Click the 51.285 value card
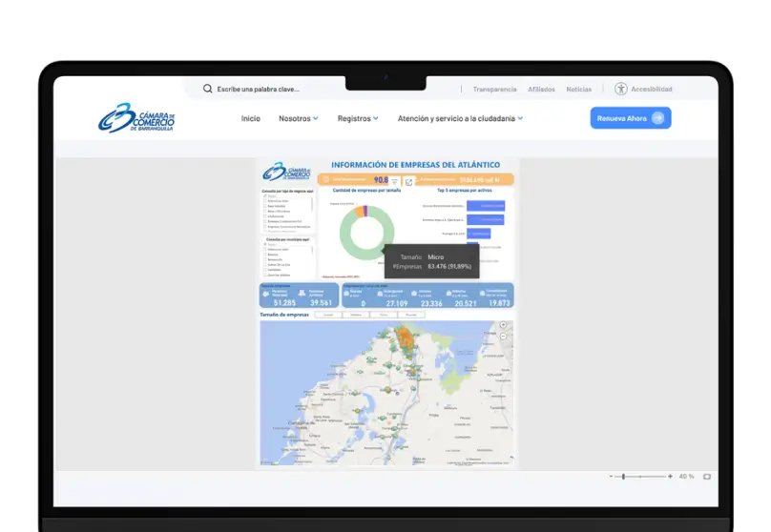771x532 pixels. point(284,302)
